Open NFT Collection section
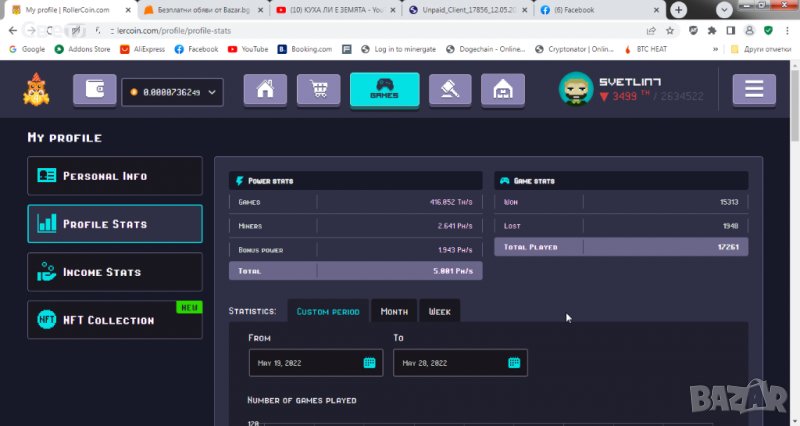800x426 pixels. tap(114, 320)
